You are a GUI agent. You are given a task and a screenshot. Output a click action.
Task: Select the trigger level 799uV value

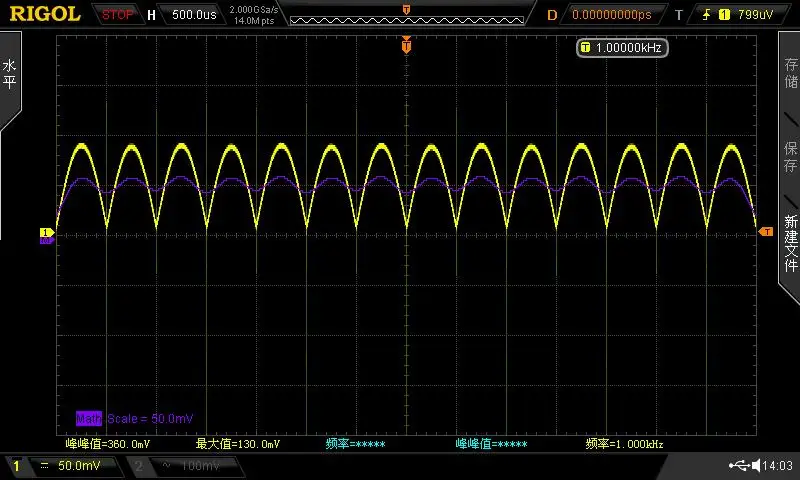click(x=756, y=15)
